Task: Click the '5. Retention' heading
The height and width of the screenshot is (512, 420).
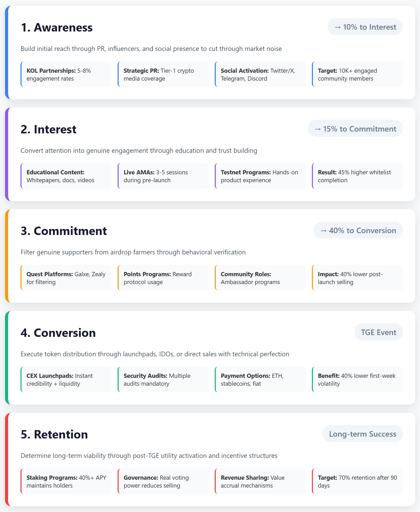Action: point(54,435)
